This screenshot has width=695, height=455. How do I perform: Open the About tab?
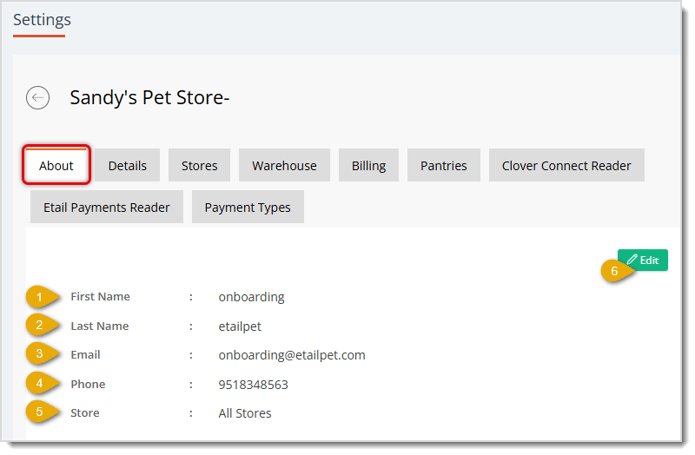pyautogui.click(x=56, y=166)
